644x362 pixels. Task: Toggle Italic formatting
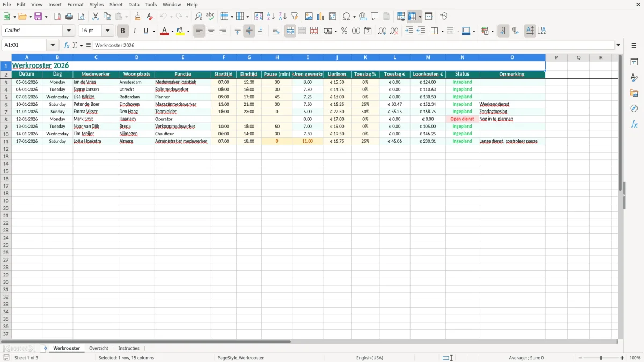135,31
